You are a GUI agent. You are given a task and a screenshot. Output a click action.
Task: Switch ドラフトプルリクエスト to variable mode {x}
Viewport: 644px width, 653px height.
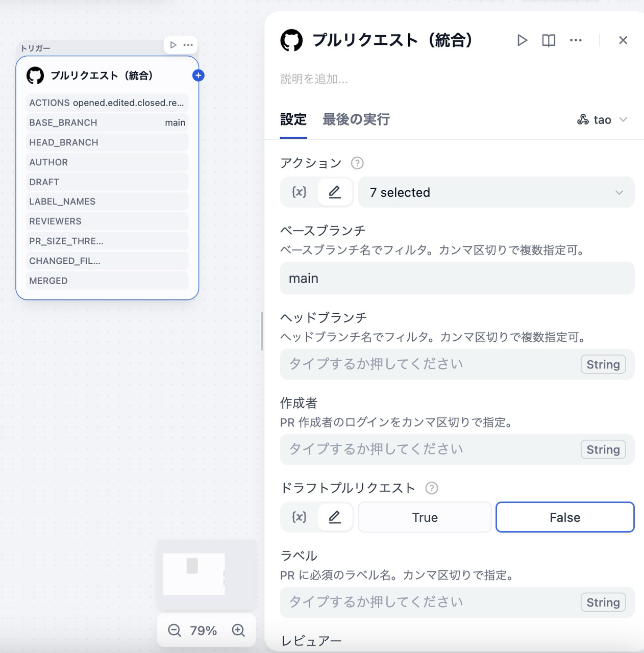pos(299,517)
